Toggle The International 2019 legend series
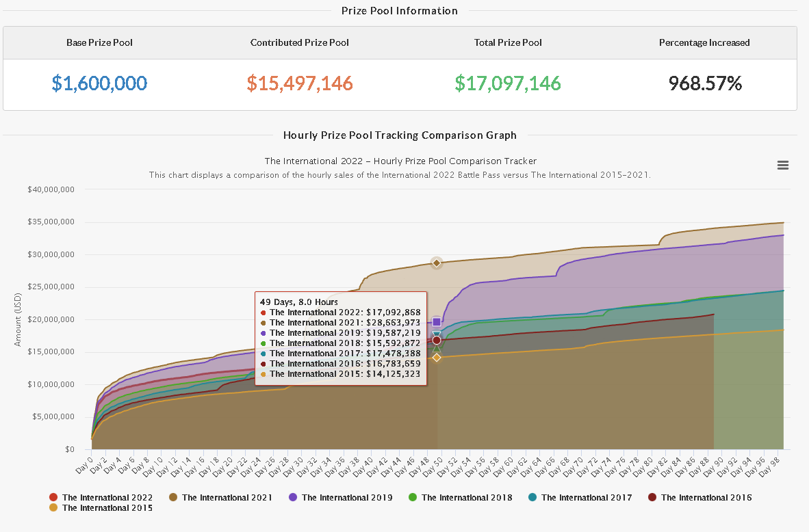 click(340, 497)
